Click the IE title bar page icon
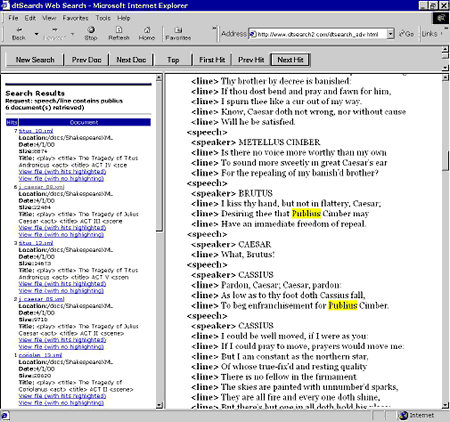This screenshot has width=450, height=422. (5, 5)
